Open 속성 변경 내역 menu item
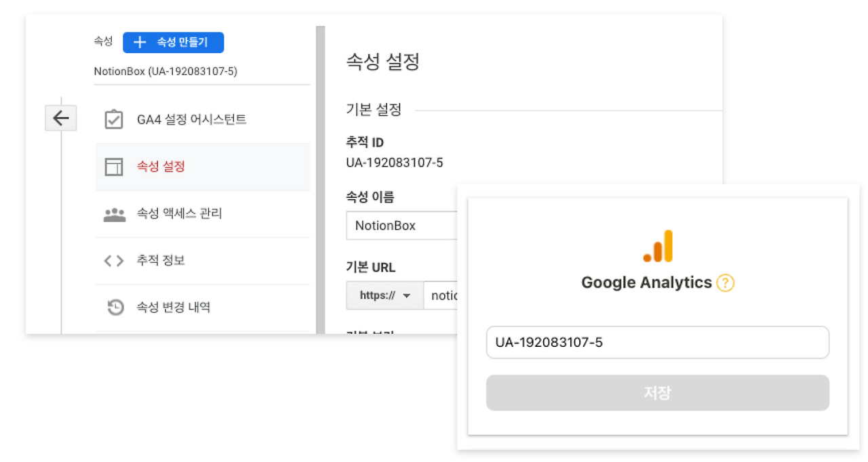The width and height of the screenshot is (868, 462). click(203, 308)
